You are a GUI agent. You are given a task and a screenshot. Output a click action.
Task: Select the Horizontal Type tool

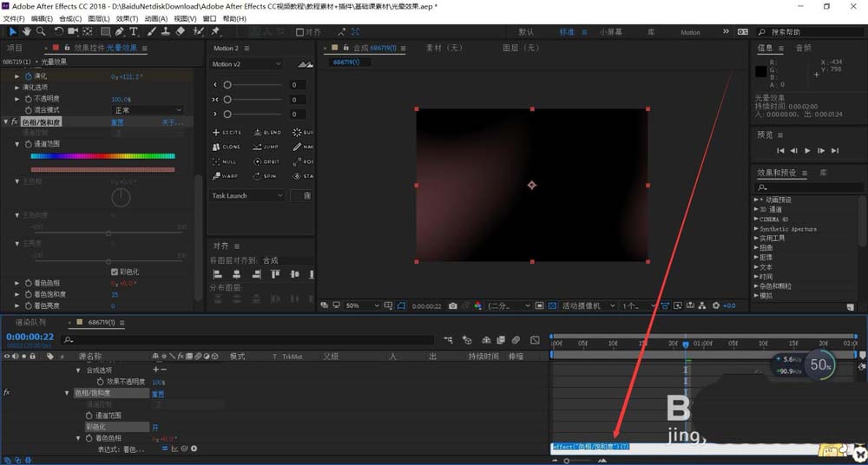134,31
